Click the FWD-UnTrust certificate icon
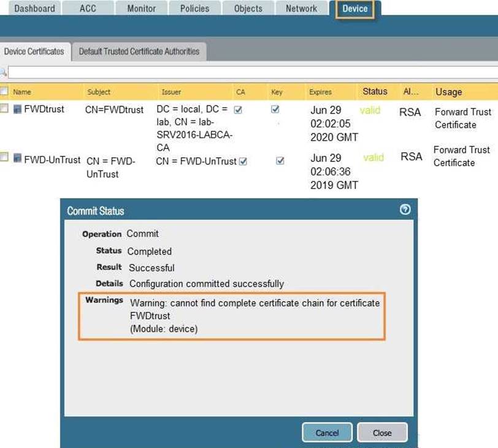 (x=17, y=158)
